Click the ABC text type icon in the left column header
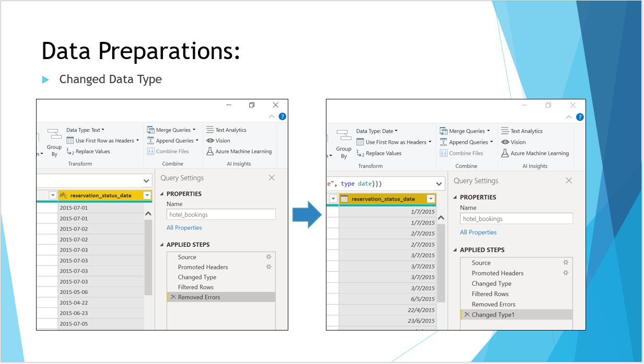The width and height of the screenshot is (644, 364). tap(64, 196)
